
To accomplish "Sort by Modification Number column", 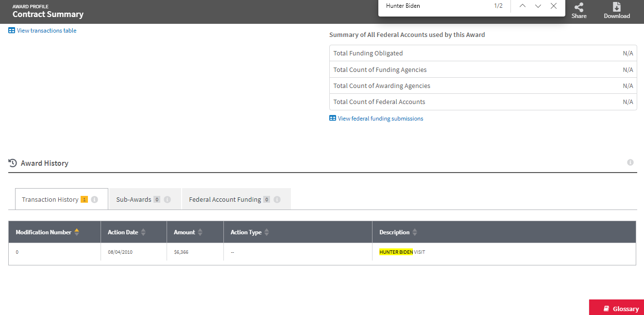I will 77,232.
